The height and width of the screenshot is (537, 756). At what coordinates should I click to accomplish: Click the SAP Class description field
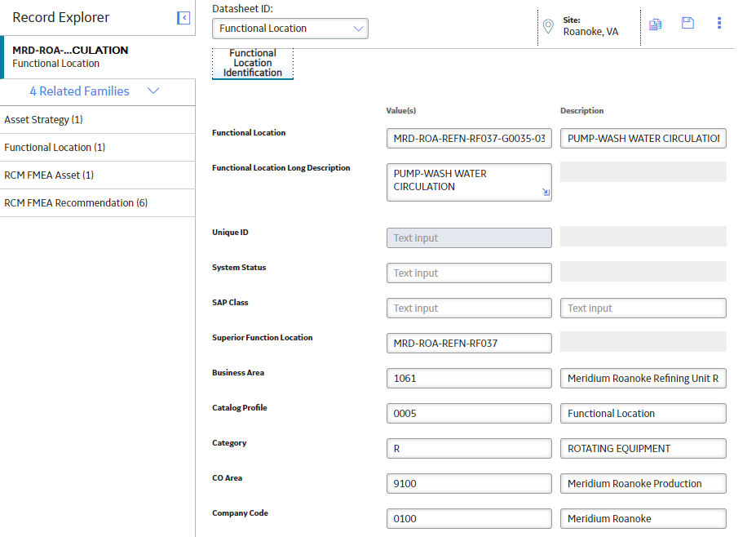tap(643, 308)
